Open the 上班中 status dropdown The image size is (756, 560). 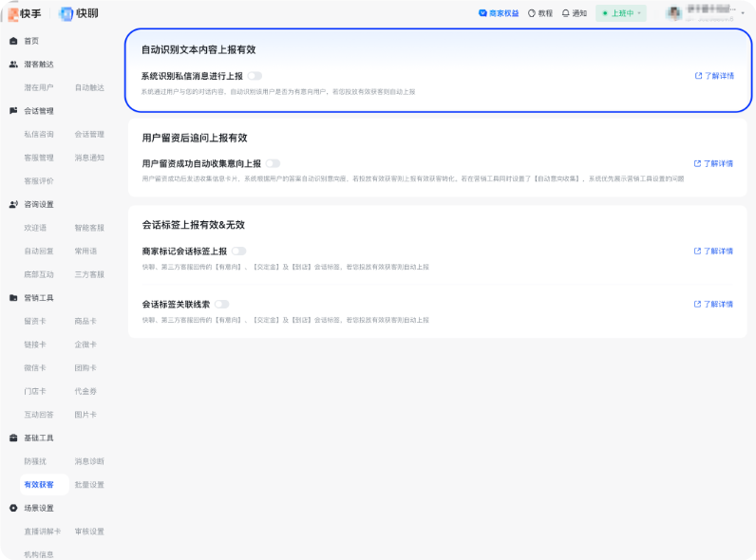(x=621, y=13)
